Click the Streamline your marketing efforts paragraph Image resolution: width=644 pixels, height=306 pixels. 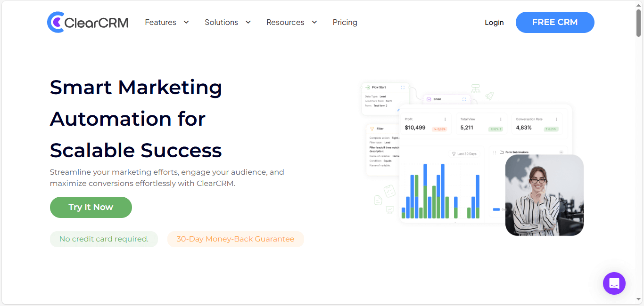(167, 177)
